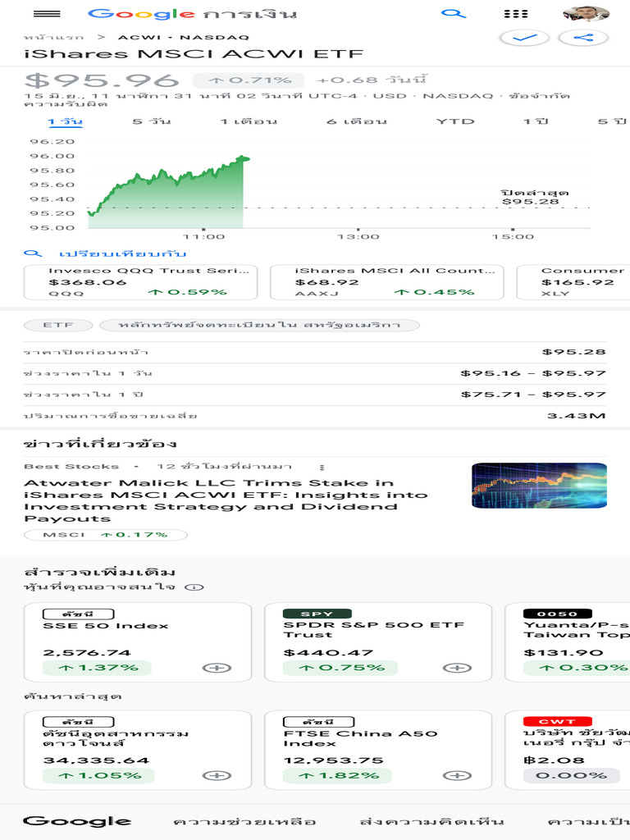Open the AAXJ comparison card

(x=387, y=282)
